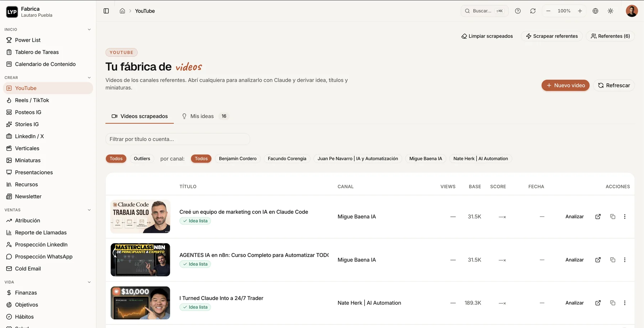This screenshot has height=328, width=644.
Task: Go to home via breadcrumb house icon
Action: (x=122, y=11)
